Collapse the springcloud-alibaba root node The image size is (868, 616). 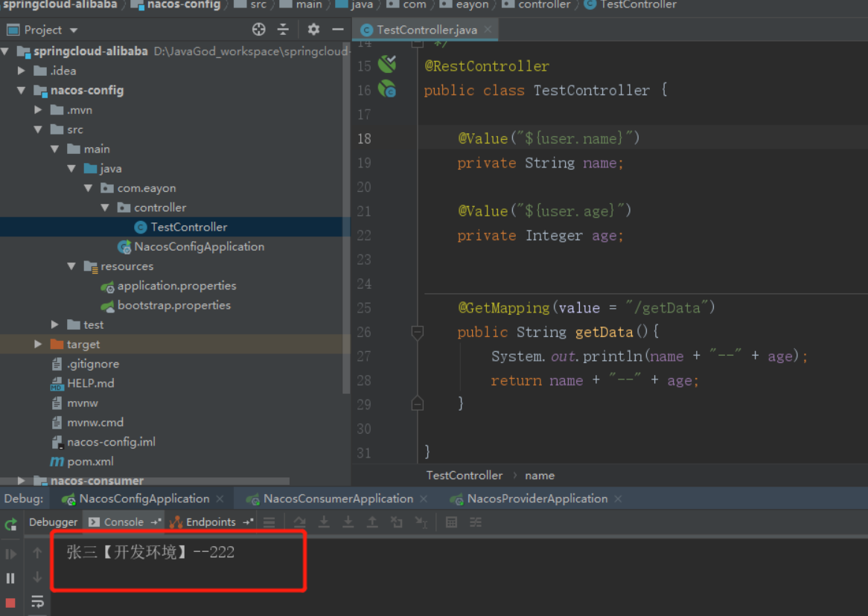pos(5,51)
